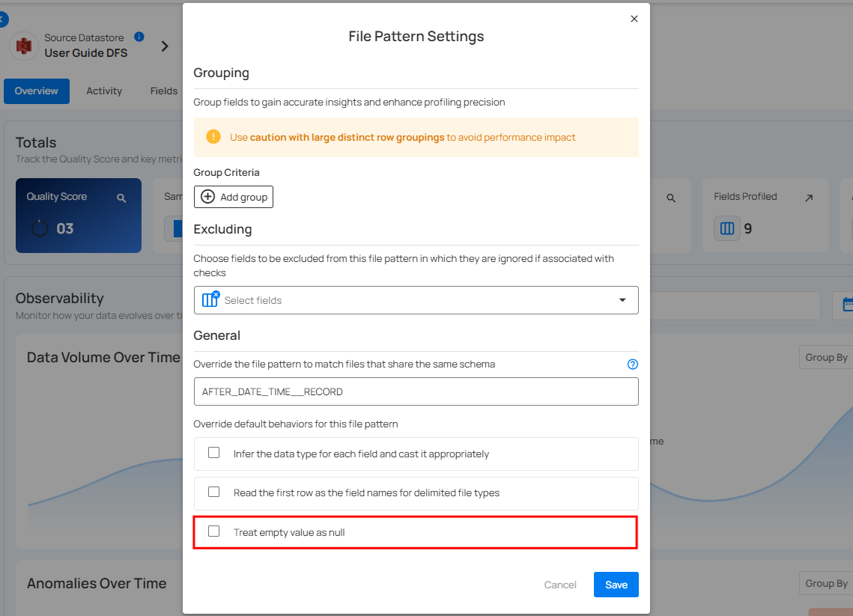The image size is (853, 616).
Task: Enable infer the data type checkbox
Action: click(214, 453)
